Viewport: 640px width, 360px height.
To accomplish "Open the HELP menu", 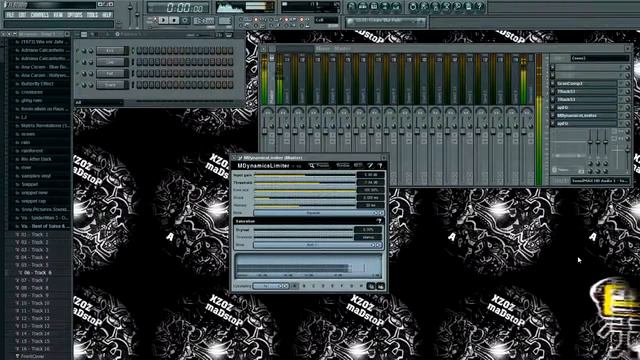I will pyautogui.click(x=107, y=15).
